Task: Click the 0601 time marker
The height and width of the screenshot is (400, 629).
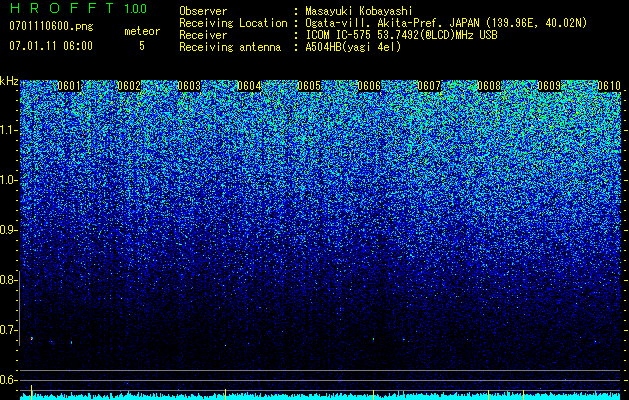Action: coord(69,86)
